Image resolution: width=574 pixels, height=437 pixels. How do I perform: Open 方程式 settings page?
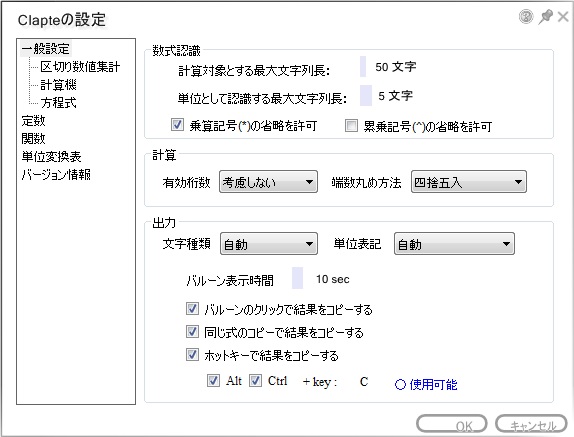(58, 102)
